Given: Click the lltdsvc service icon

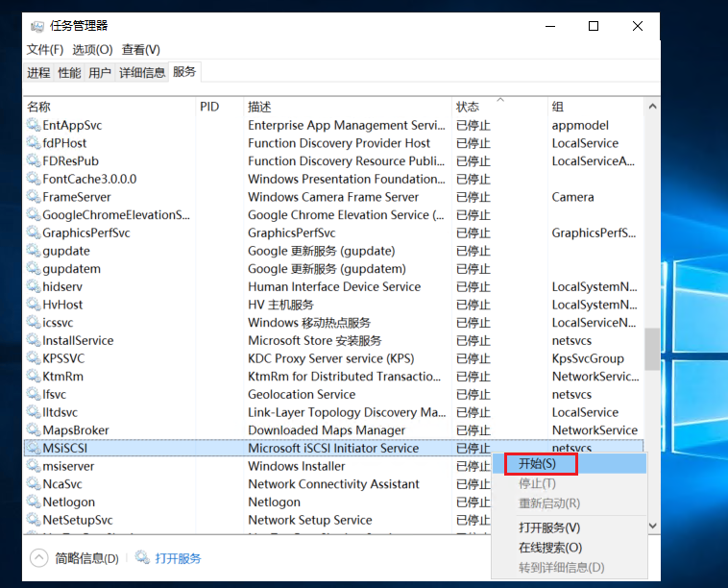Looking at the screenshot, I should coord(34,412).
